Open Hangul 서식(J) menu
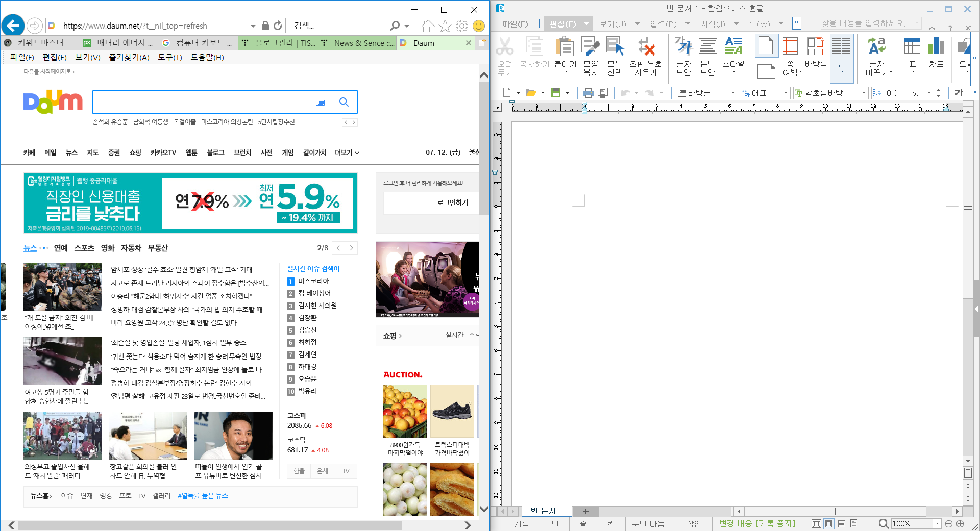The height and width of the screenshot is (531, 980). pos(713,24)
